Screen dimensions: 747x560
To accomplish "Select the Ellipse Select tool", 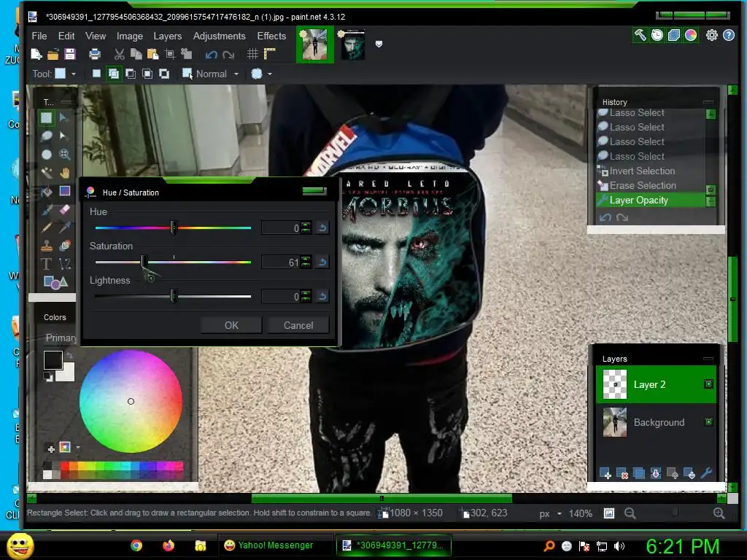I will (46, 155).
